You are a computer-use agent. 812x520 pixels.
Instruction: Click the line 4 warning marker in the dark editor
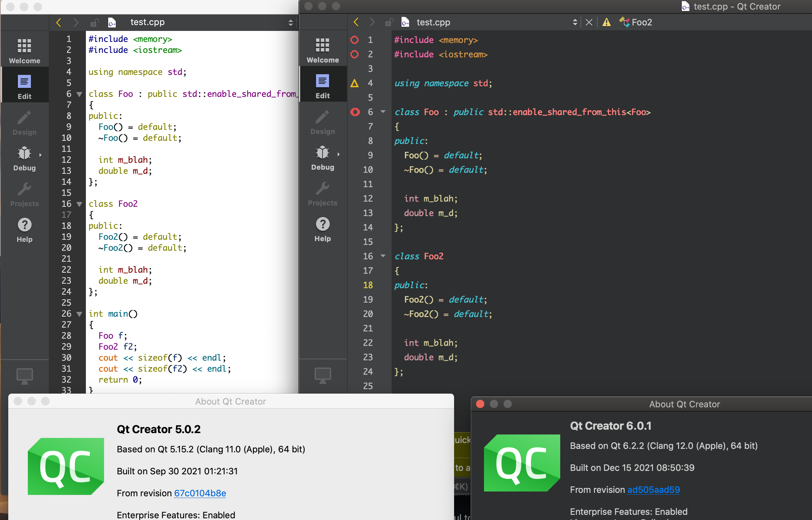[354, 83]
